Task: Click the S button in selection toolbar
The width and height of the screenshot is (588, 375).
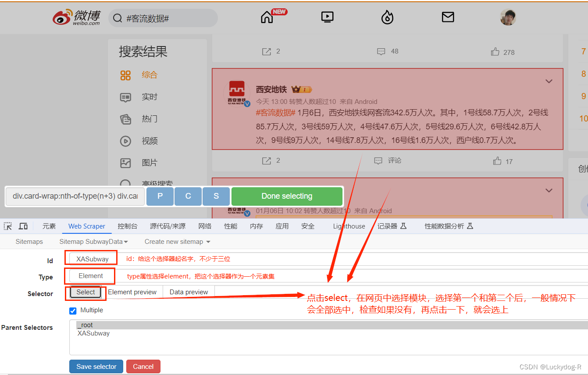Action: tap(216, 196)
